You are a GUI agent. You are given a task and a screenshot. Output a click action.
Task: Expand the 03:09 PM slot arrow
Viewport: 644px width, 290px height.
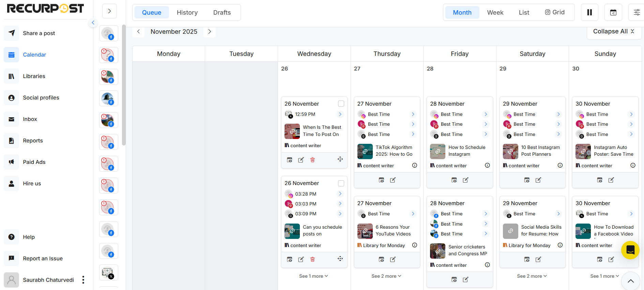340,213
